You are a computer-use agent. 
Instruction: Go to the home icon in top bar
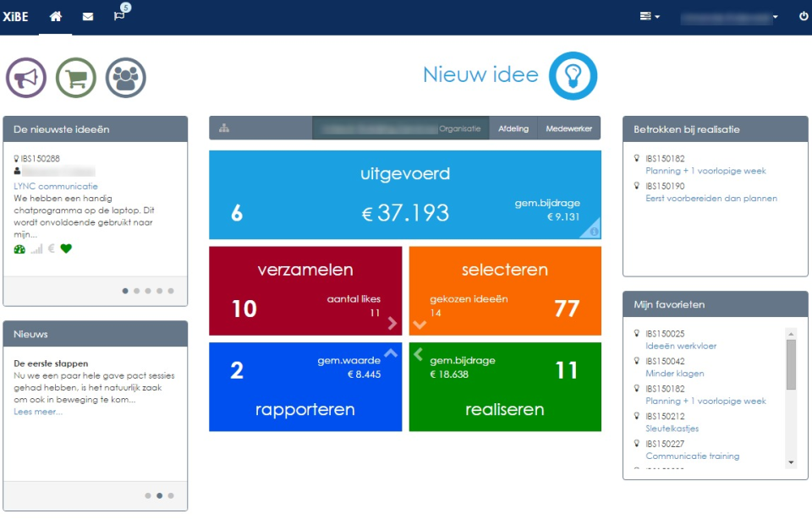(55, 15)
